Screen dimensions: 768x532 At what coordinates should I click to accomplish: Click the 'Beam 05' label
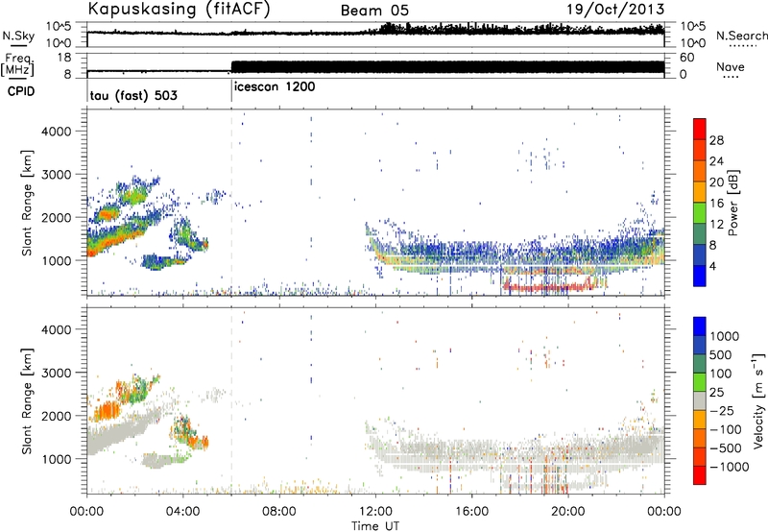point(374,11)
